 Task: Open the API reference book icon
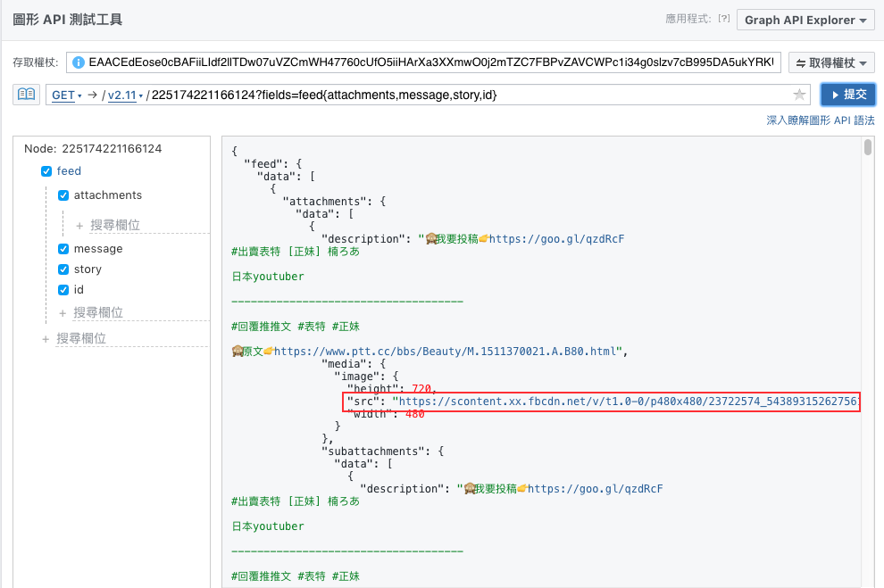(x=27, y=94)
